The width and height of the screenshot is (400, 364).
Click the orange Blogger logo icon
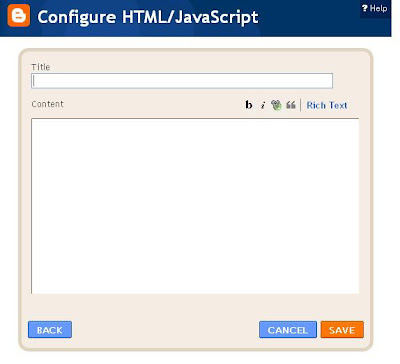19,15
